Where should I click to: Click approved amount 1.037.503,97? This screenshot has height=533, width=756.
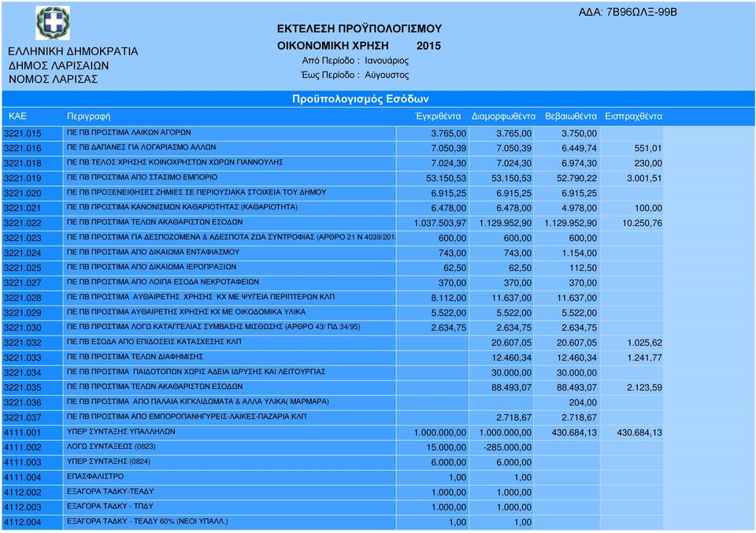tap(439, 223)
